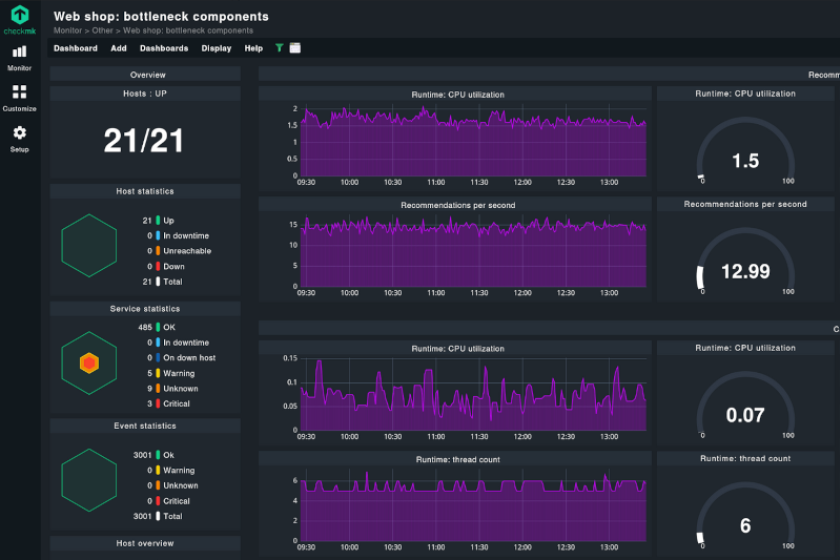Viewport: 840px width, 560px height.
Task: Click the Runtime: thread count graph
Action: 472,507
